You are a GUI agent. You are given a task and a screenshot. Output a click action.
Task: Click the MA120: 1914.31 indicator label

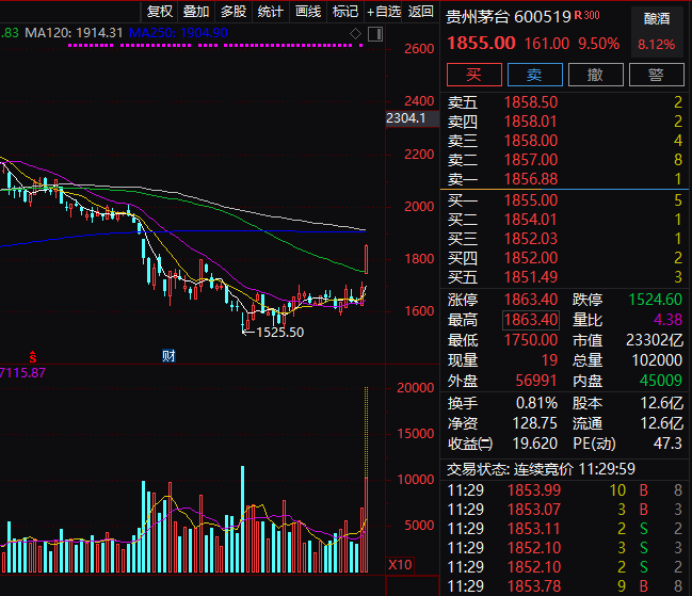(73, 33)
